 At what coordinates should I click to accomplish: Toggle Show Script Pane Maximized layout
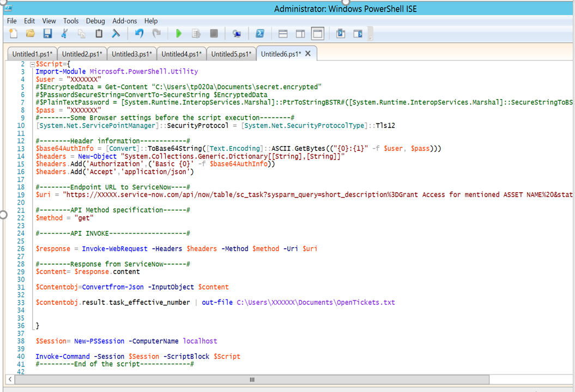318,33
